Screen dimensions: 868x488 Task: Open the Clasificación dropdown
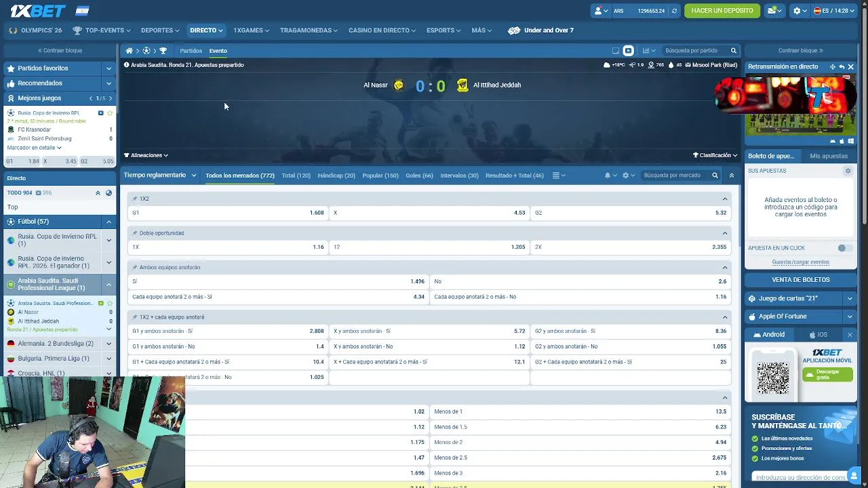click(x=715, y=155)
